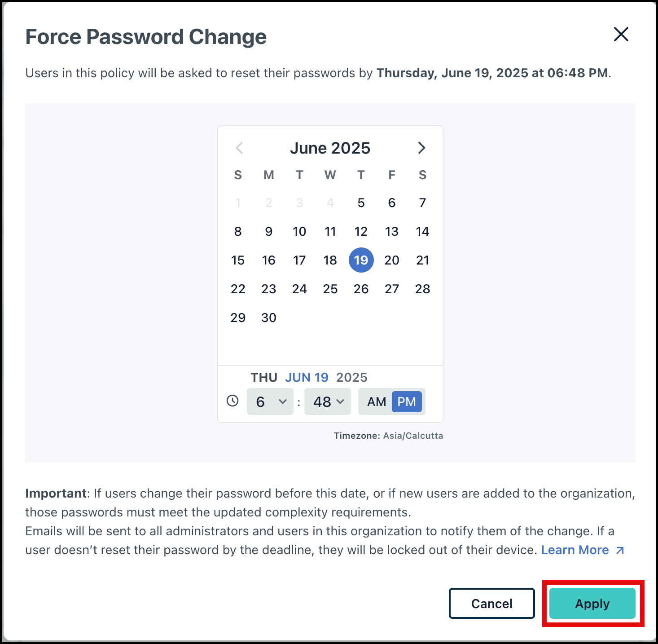The width and height of the screenshot is (658, 644).
Task: Open the minutes dropdown showing 48
Action: coord(327,401)
